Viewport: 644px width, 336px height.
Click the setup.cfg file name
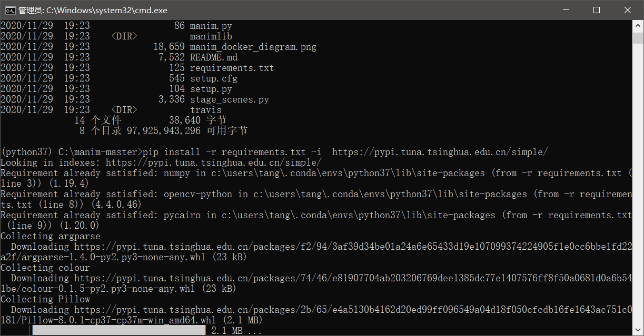(214, 78)
